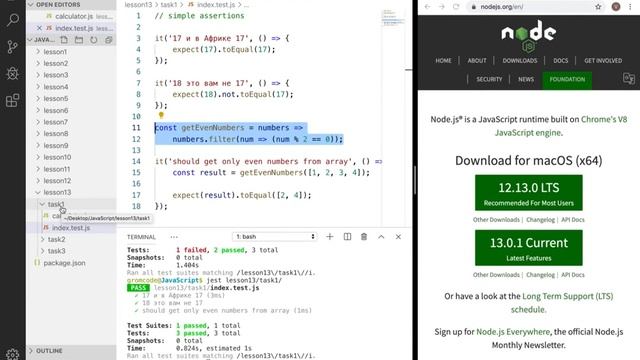This screenshot has width=640, height=360.
Task: Click the lesson13 breadcrumb
Action: (x=138, y=5)
